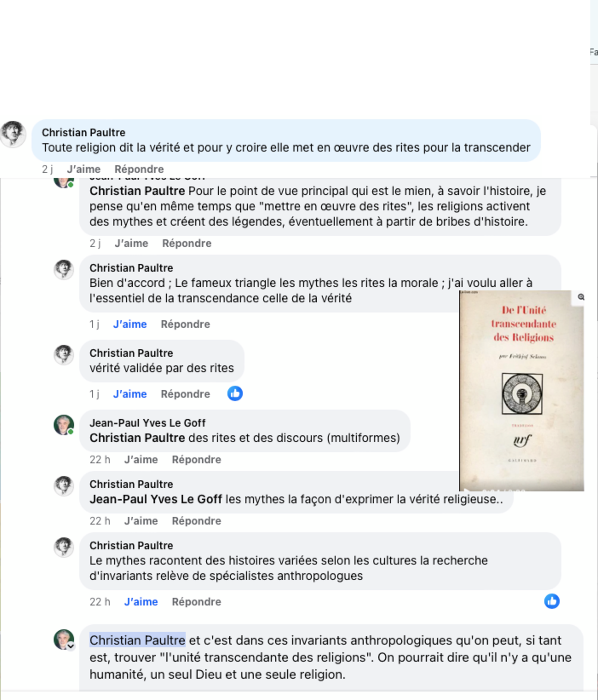Click the '2 j' timestamp of top comment
598x700 pixels.
pyautogui.click(x=47, y=169)
